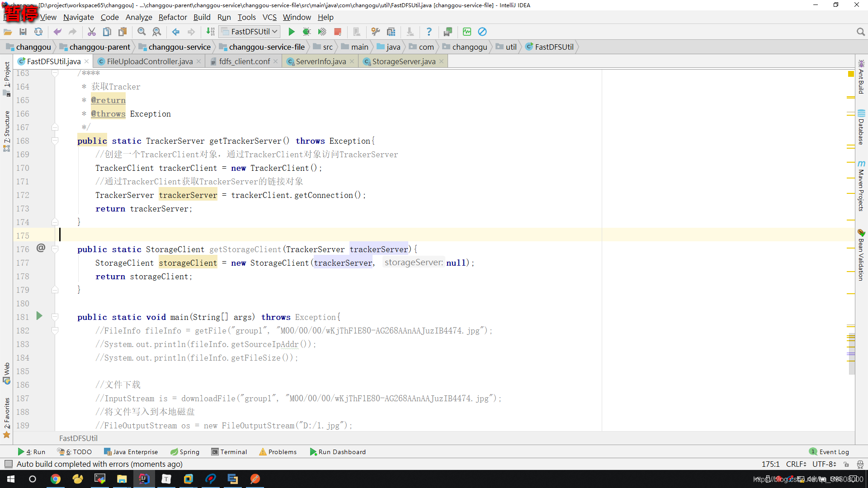The width and height of the screenshot is (868, 488).
Task: Click the red Stop icon
Action: [337, 32]
